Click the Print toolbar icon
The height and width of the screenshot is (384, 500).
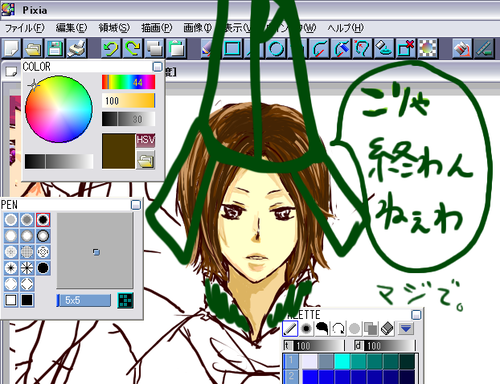point(76,48)
